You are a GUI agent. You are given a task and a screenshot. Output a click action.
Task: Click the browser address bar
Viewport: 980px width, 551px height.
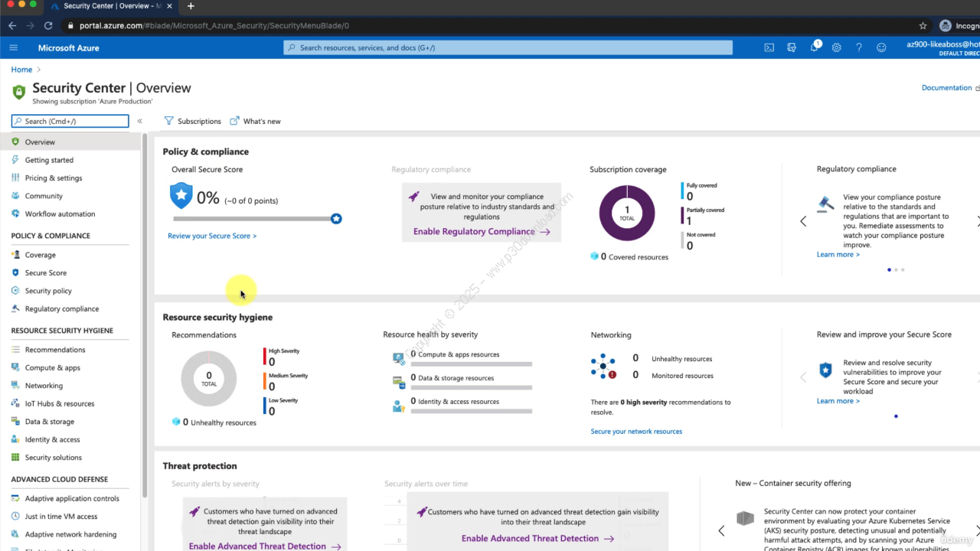click(490, 25)
